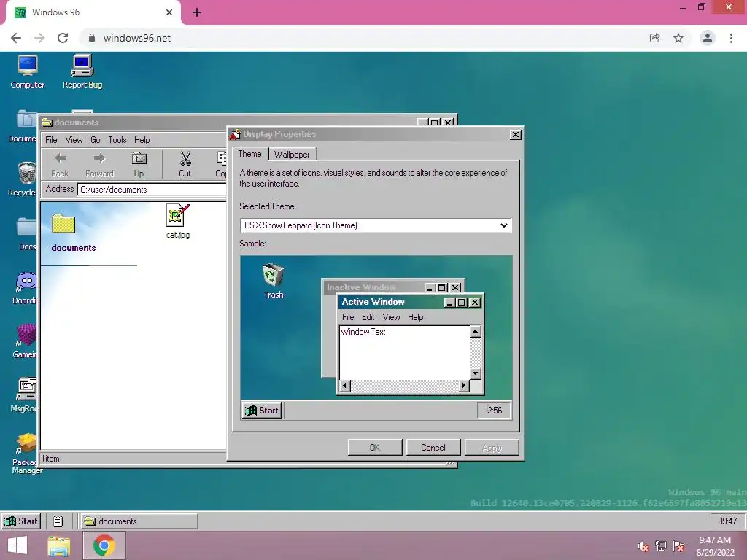Image resolution: width=747 pixels, height=560 pixels.
Task: Click OK in Display Properties
Action: pos(375,448)
